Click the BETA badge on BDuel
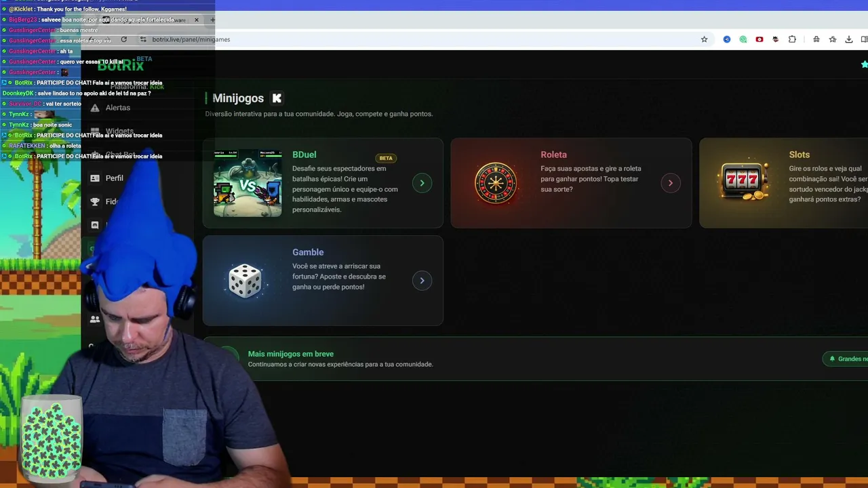 [386, 158]
